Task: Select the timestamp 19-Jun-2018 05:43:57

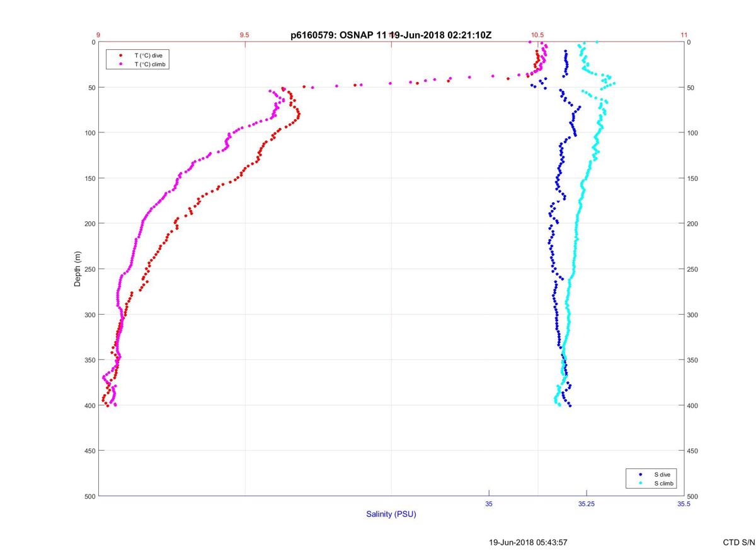Action: coord(529,542)
